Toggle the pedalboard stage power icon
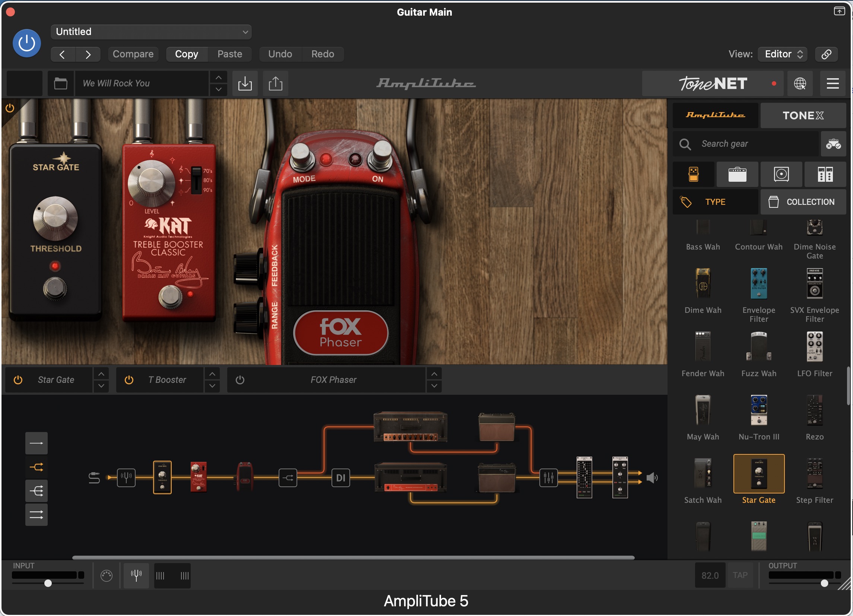The height and width of the screenshot is (616, 853). 10,108
